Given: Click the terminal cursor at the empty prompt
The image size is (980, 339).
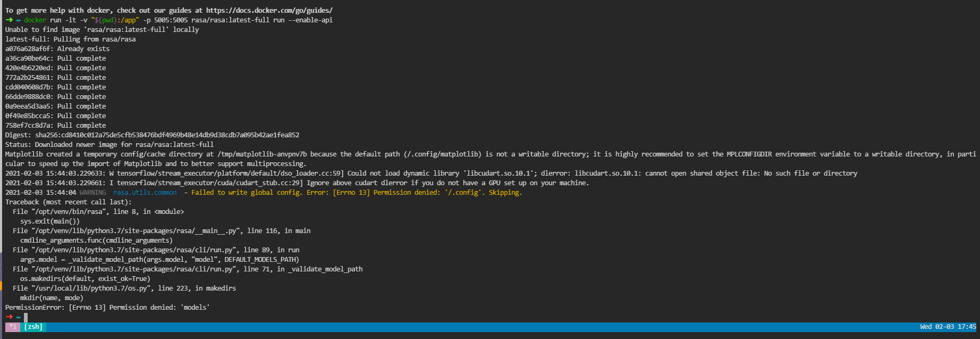Looking at the screenshot, I should 26,317.
